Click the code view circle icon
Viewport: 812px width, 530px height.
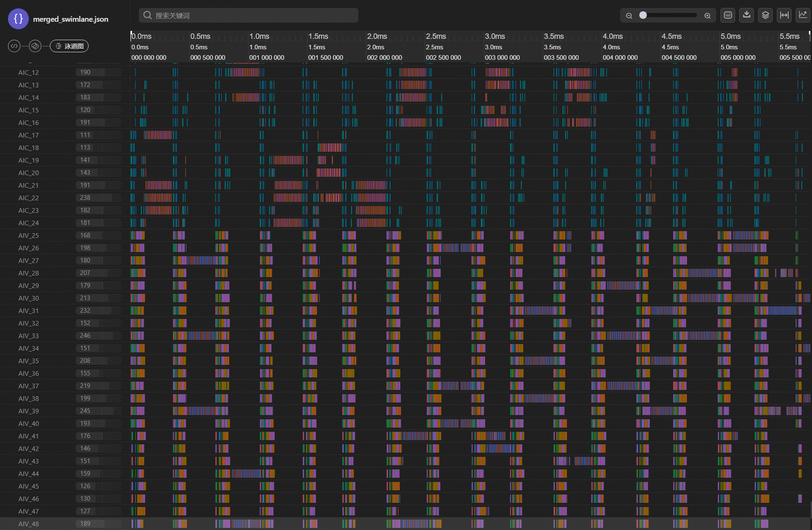(14, 46)
